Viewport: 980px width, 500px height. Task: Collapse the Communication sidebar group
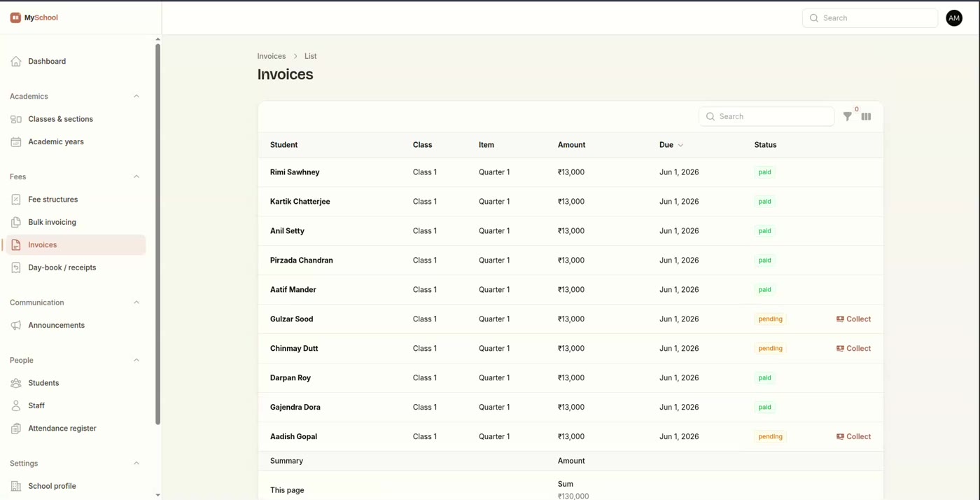tap(136, 303)
